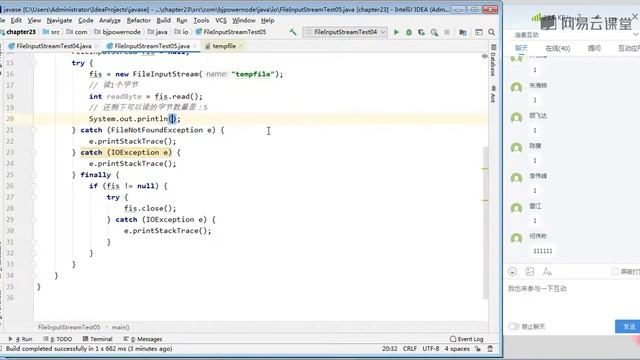Viewport: 640px width, 360px height.
Task: Click the 20:32 caret position indicator
Action: point(389,349)
